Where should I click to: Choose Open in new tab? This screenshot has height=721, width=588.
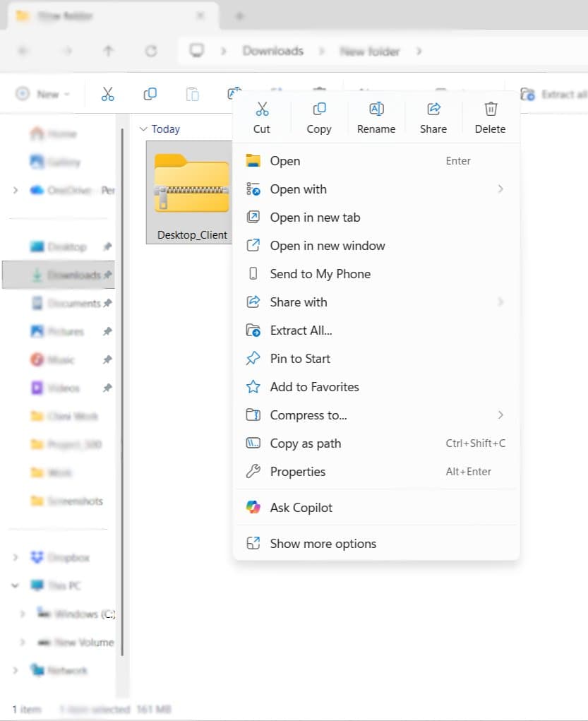click(376, 218)
